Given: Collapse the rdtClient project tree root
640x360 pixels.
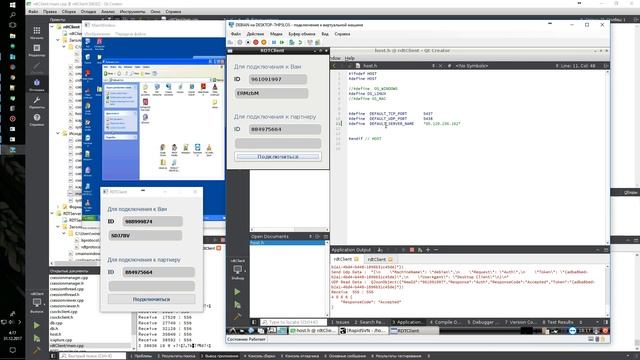Looking at the screenshot, I should 52,27.
